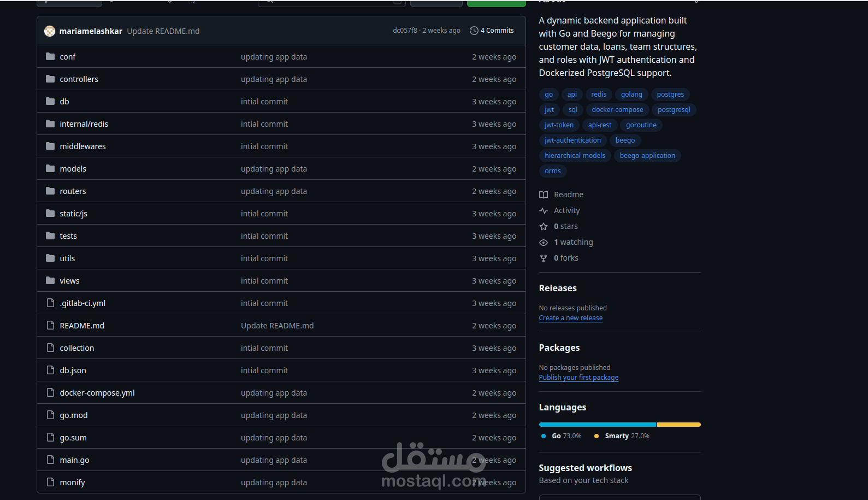Open the mariamelashkar author profile link
The width and height of the screenshot is (868, 500).
point(91,31)
